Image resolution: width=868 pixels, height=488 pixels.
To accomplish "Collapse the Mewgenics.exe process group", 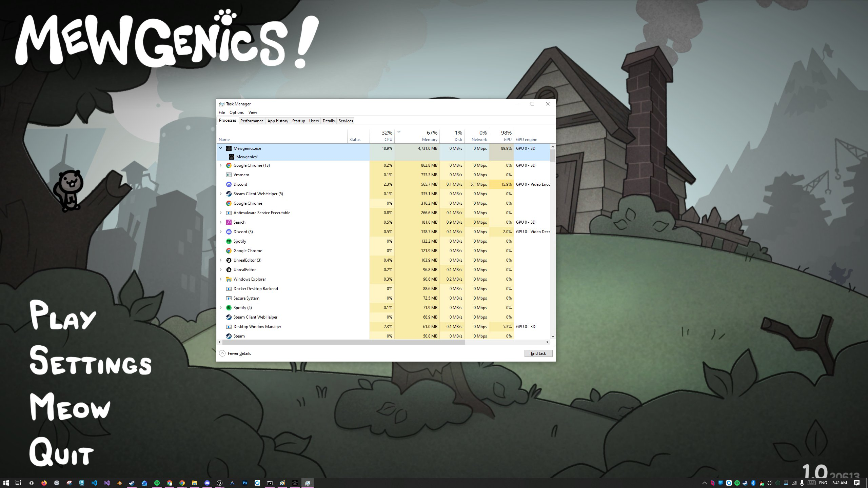I will point(220,148).
